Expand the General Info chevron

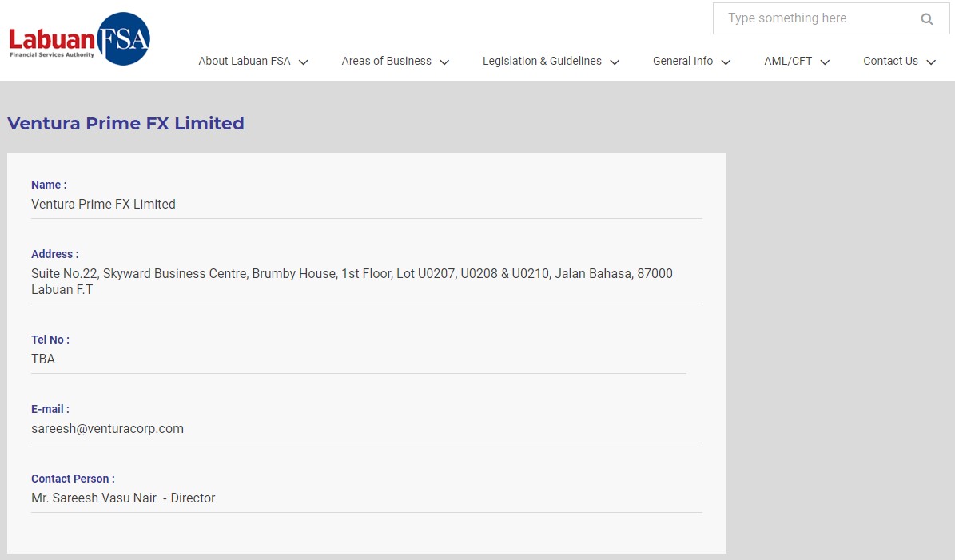pyautogui.click(x=726, y=62)
